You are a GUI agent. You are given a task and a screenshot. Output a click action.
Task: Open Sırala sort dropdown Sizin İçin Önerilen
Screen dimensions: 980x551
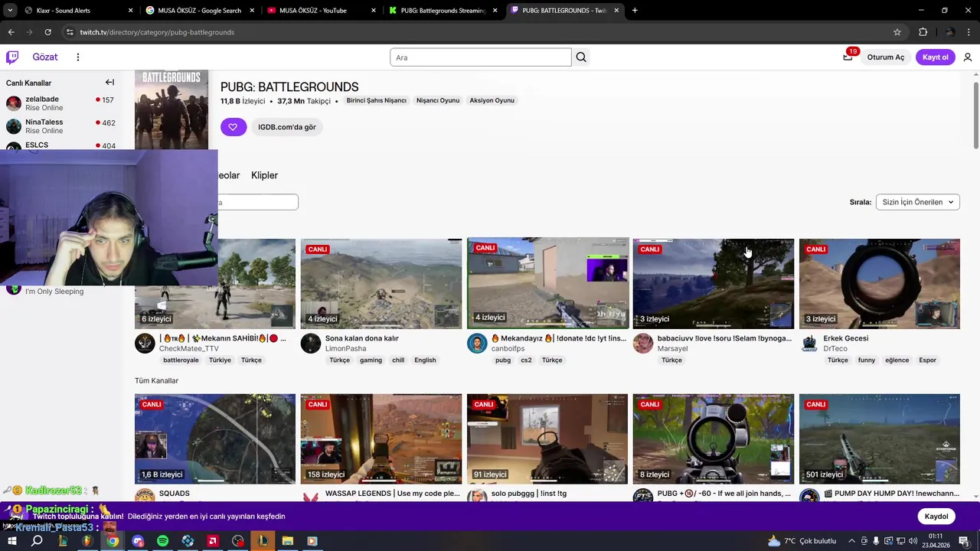[917, 202]
